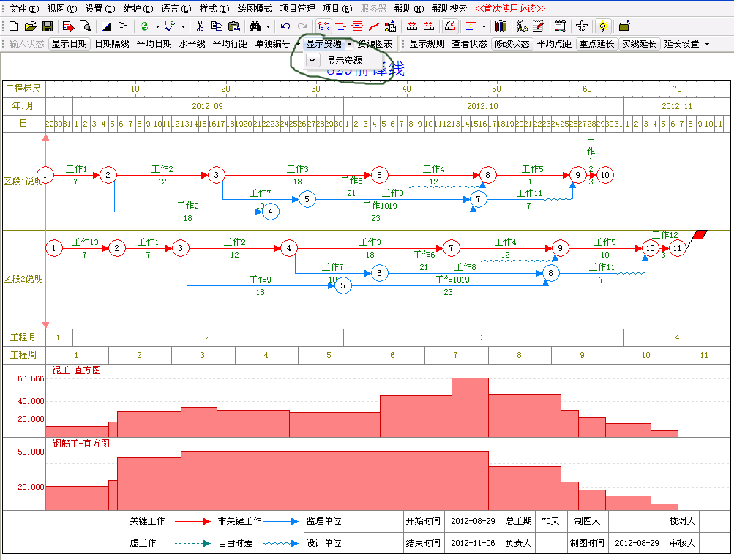Click the 日期隔线 button

click(112, 43)
